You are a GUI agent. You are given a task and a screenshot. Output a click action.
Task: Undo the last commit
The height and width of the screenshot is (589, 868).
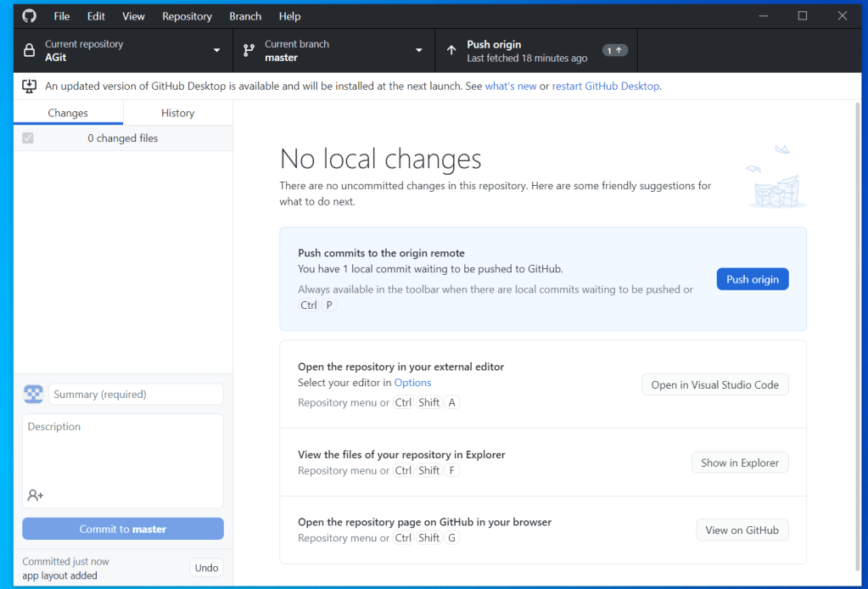(x=206, y=568)
